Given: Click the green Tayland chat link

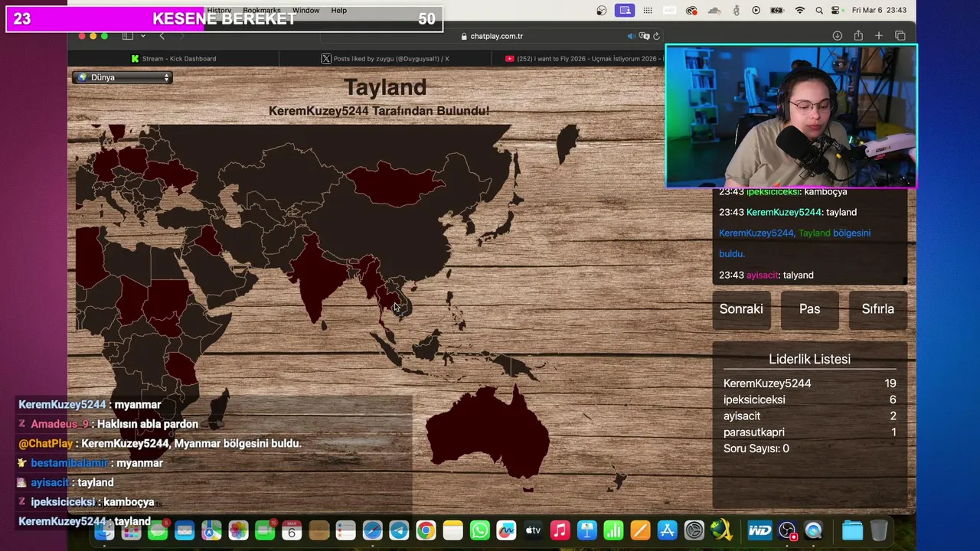Looking at the screenshot, I should (814, 233).
